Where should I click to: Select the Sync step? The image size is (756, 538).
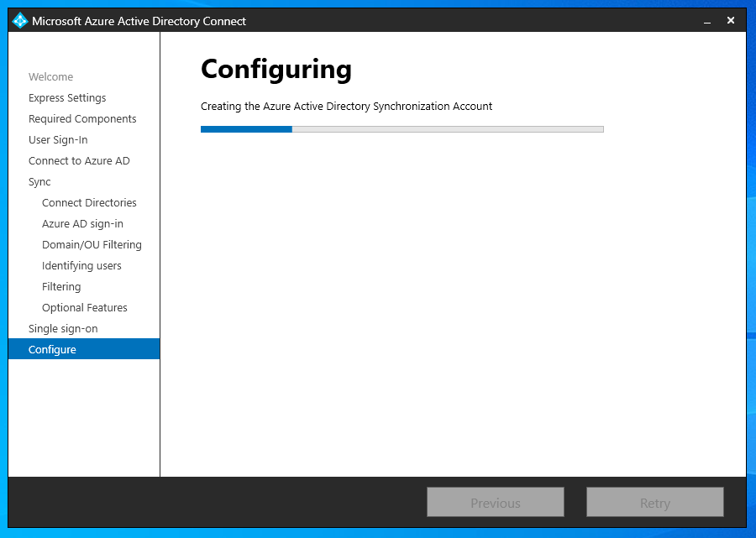click(x=39, y=182)
